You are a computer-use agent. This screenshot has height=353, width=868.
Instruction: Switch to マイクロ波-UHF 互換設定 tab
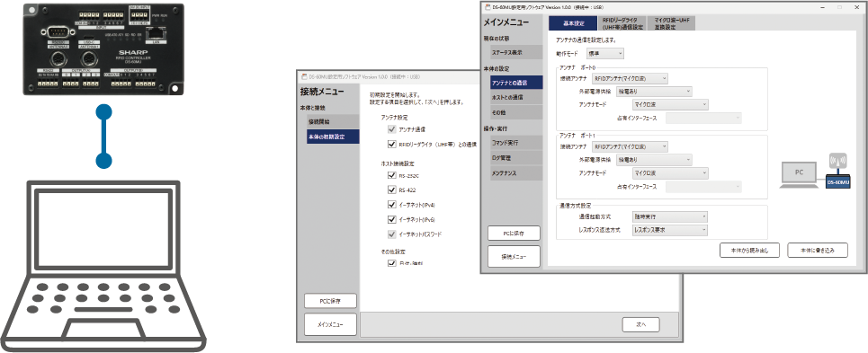tap(671, 23)
